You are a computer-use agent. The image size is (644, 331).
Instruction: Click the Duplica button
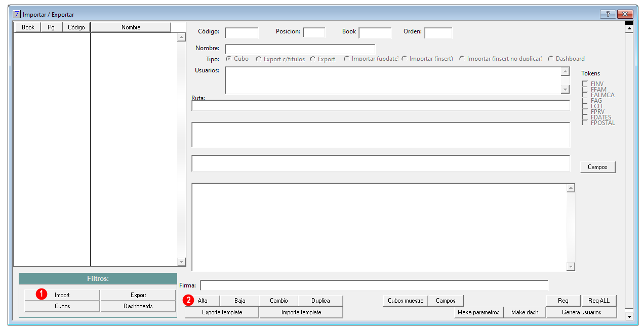[x=320, y=301]
